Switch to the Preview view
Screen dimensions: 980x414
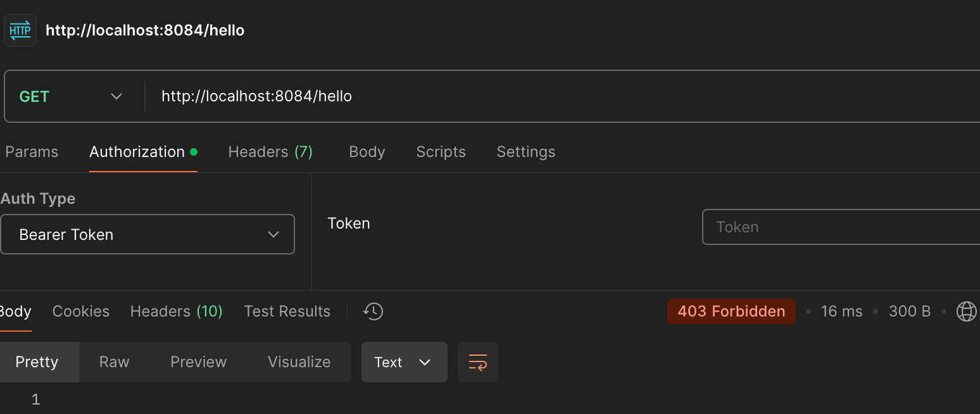[x=198, y=362]
